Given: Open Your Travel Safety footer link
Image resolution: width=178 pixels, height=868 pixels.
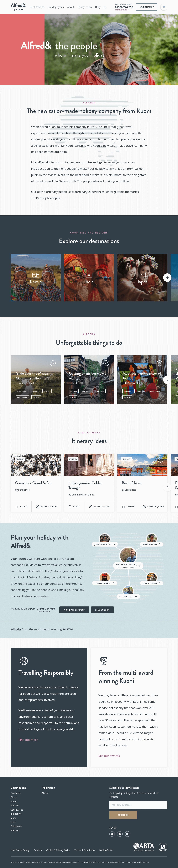Looking at the screenshot, I should click(x=20, y=850).
